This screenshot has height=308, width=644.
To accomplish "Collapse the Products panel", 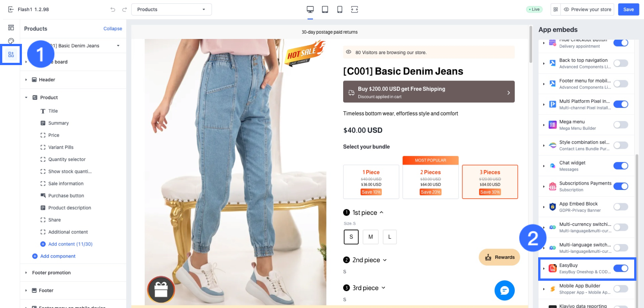I will pyautogui.click(x=113, y=29).
